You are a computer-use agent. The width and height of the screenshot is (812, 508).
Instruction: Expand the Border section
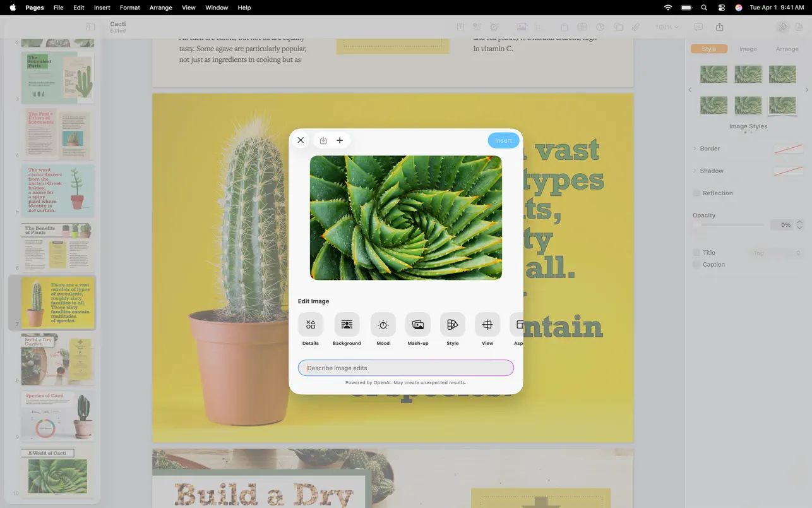[x=695, y=148]
